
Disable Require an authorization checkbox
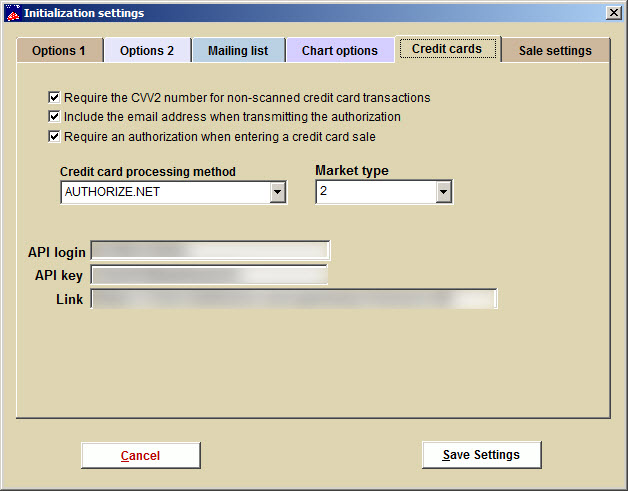(54, 136)
